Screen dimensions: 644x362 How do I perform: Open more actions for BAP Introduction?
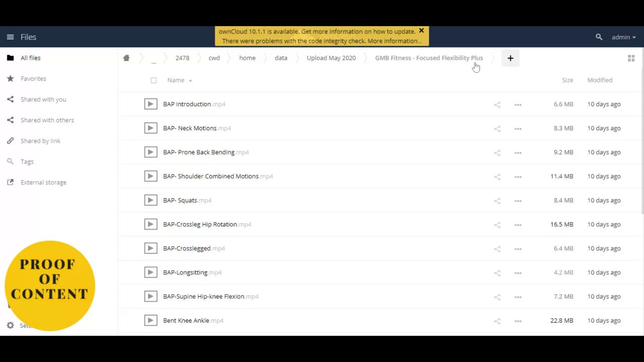(518, 105)
